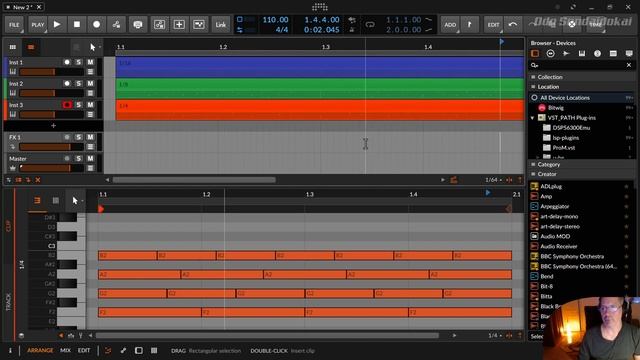Viewport: 640px width, 360px height.
Task: Mute the Inst 2 track
Action: pos(90,83)
